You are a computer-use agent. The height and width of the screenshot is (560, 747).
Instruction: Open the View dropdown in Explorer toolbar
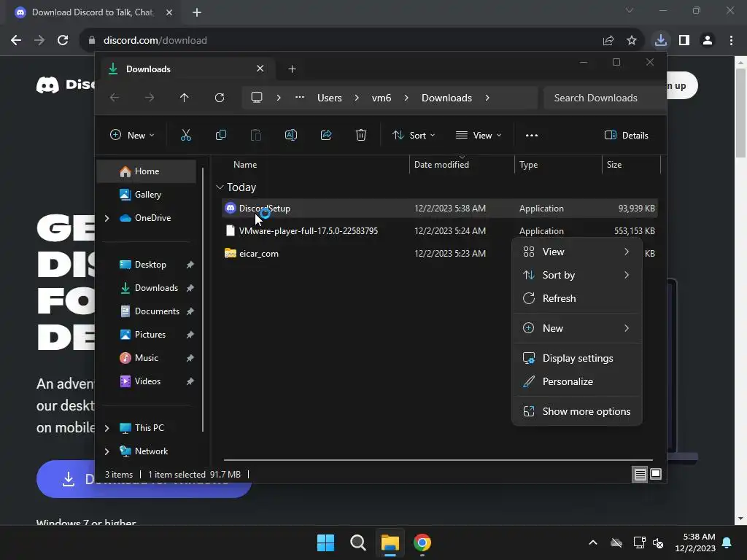pos(479,135)
